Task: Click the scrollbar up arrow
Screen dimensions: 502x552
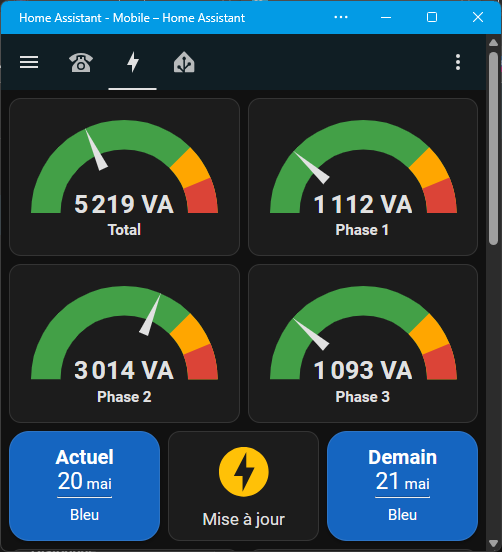Action: coord(493,43)
